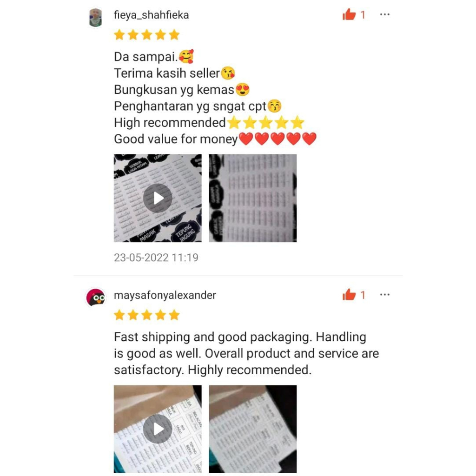Open maysafonyalexander's owl profile avatar
Image resolution: width=476 pixels, height=476 pixels.
pos(96,297)
